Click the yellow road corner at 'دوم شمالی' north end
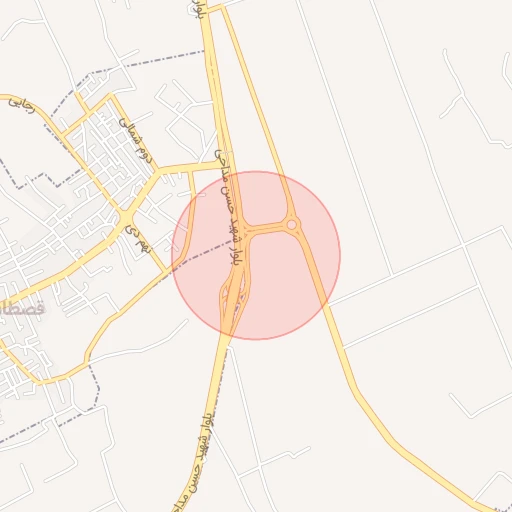512x512 pixels. click(112, 95)
